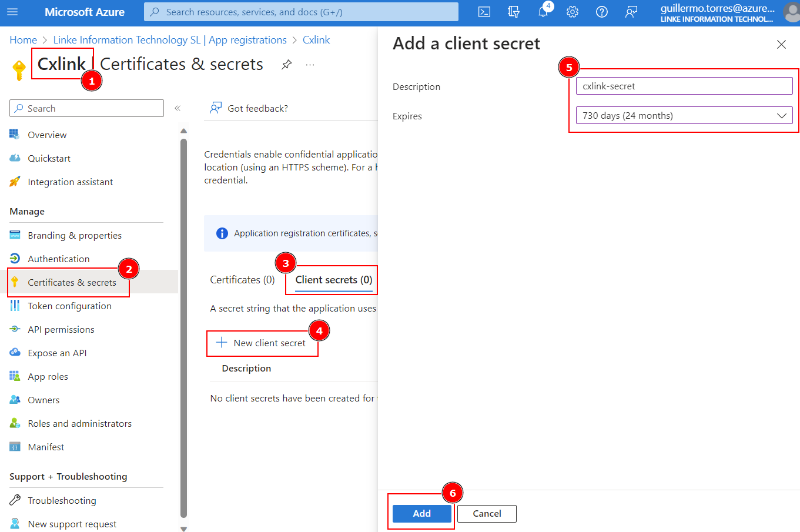The image size is (800, 532).
Task: Click the Description field with cxlink-secret
Action: point(684,86)
